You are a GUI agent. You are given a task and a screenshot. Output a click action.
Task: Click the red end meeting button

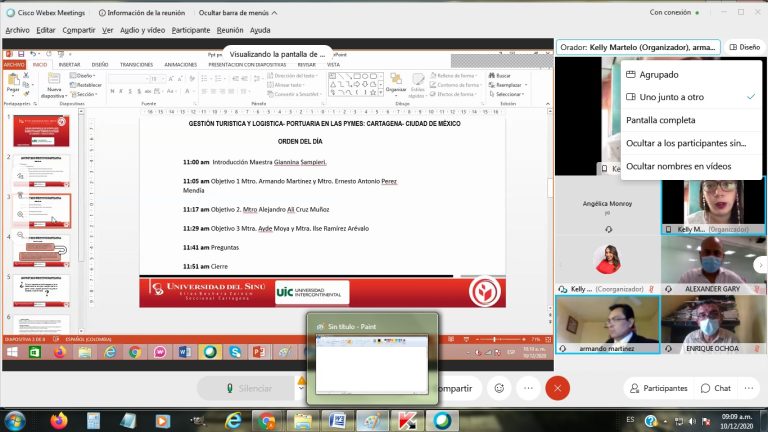point(558,388)
